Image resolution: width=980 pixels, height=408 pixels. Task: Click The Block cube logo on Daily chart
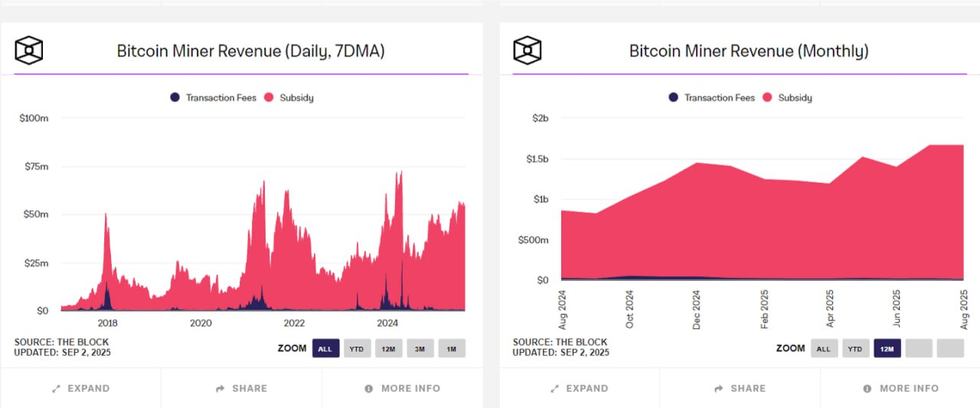(x=29, y=51)
